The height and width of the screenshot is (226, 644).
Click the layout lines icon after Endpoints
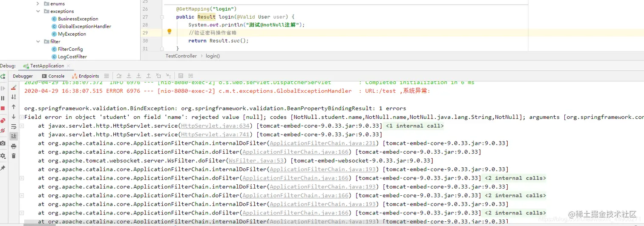[106, 76]
